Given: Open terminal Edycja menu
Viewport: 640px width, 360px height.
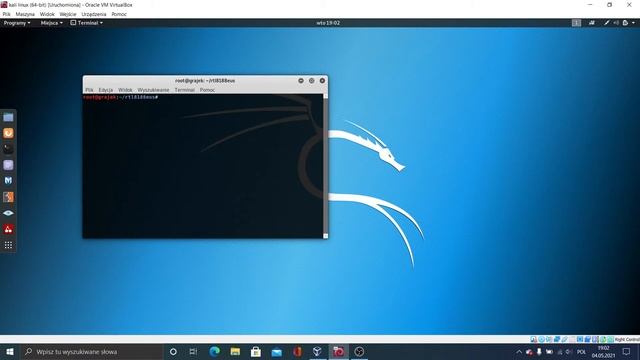Looking at the screenshot, I should (x=106, y=90).
